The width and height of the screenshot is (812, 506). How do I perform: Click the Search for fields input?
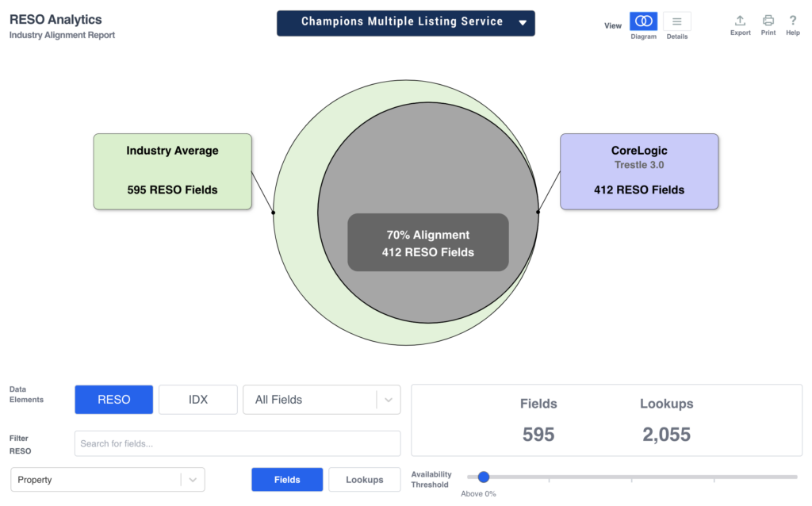[x=237, y=443]
